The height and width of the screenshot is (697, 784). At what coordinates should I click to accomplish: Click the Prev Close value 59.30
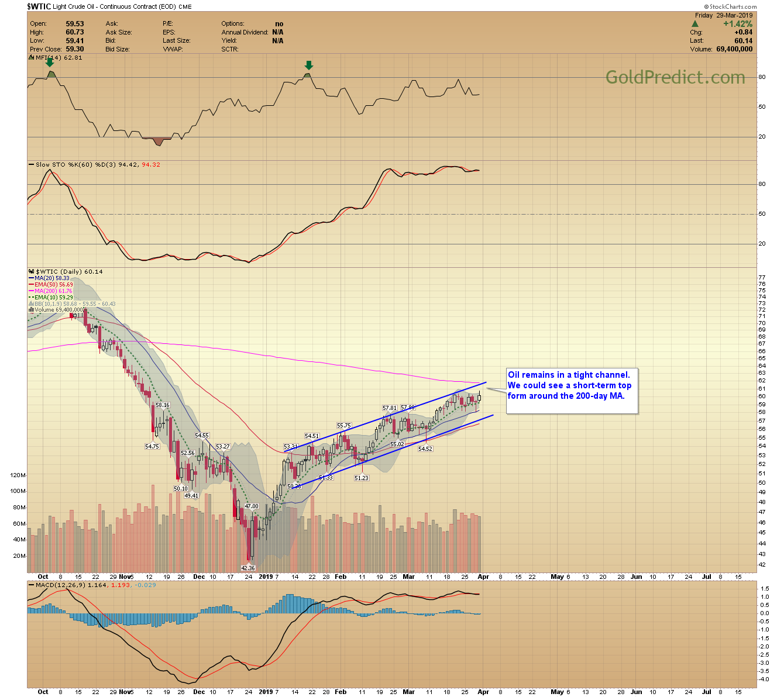coord(75,49)
